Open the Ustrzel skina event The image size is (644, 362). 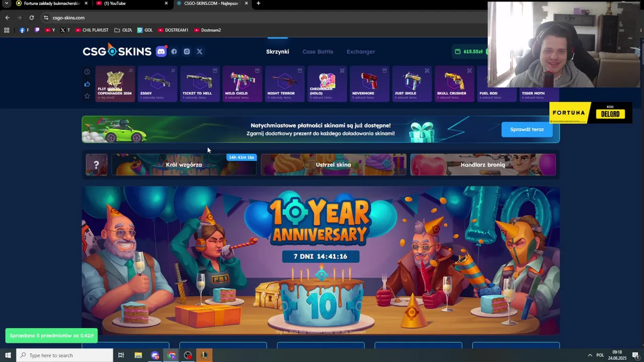click(x=333, y=165)
